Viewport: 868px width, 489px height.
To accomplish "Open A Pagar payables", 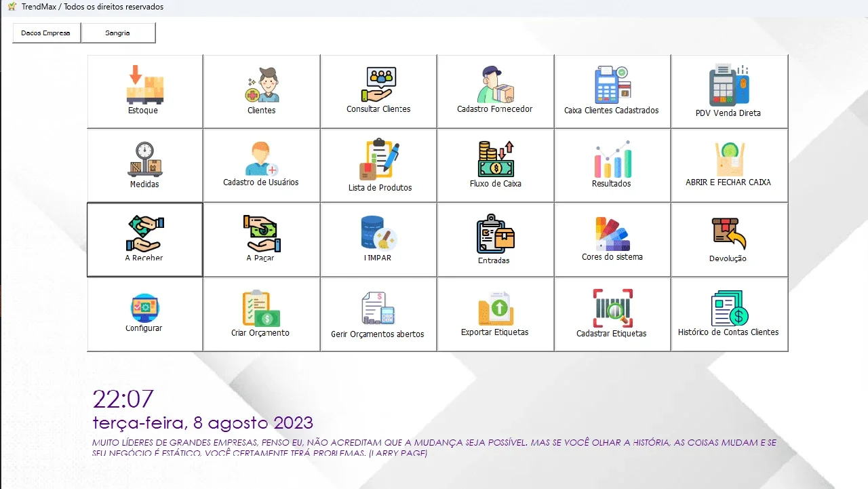I will click(262, 240).
